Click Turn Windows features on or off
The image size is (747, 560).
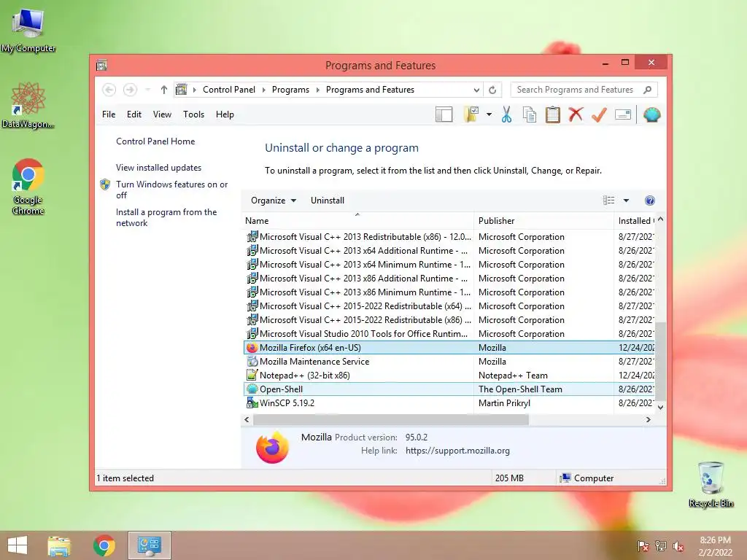pyautogui.click(x=171, y=190)
